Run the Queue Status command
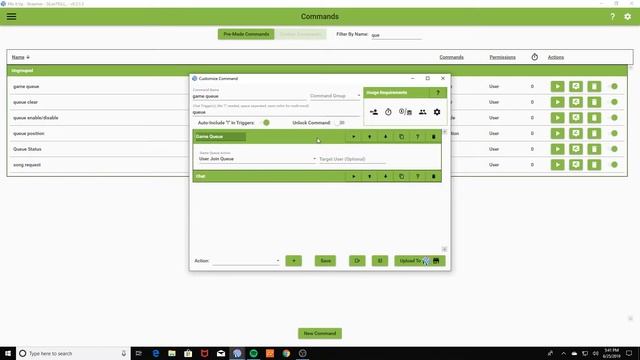The width and height of the screenshot is (640, 360). (x=557, y=149)
